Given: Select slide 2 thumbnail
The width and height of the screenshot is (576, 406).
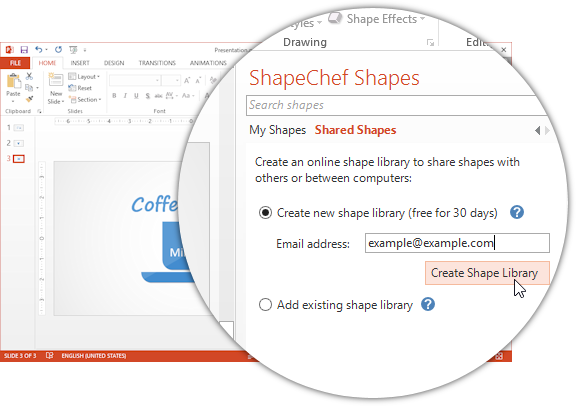Looking at the screenshot, I should point(19,143).
